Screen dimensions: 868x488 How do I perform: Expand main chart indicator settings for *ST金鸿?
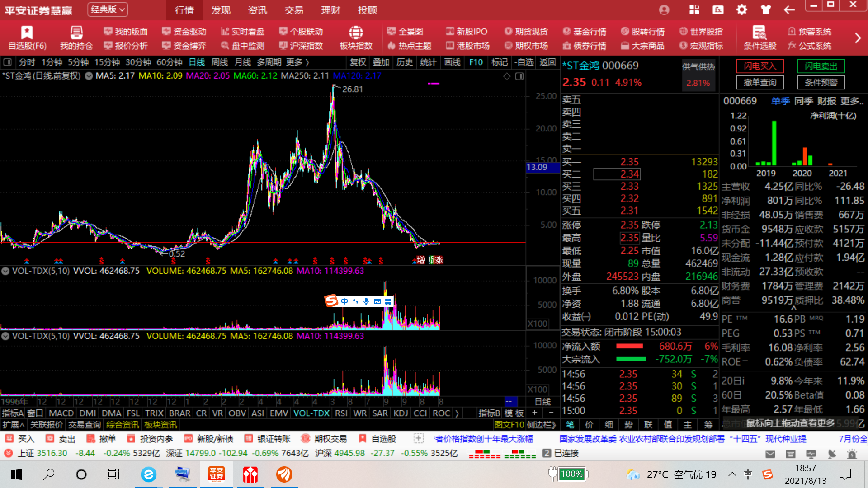click(89, 76)
